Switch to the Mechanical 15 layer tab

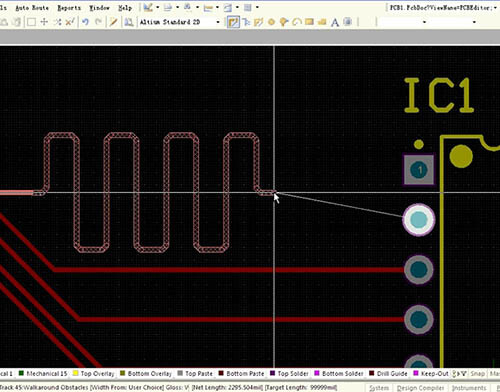coord(43,374)
